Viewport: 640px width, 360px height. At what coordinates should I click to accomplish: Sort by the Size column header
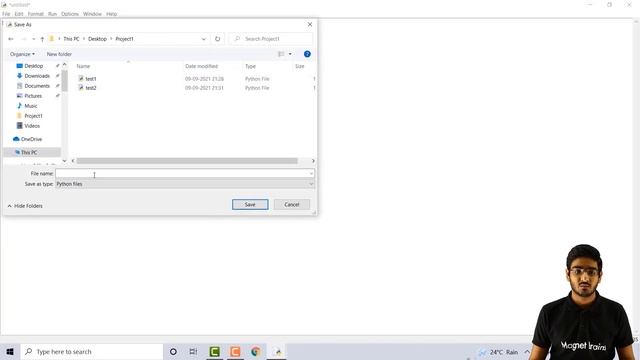(x=300, y=66)
